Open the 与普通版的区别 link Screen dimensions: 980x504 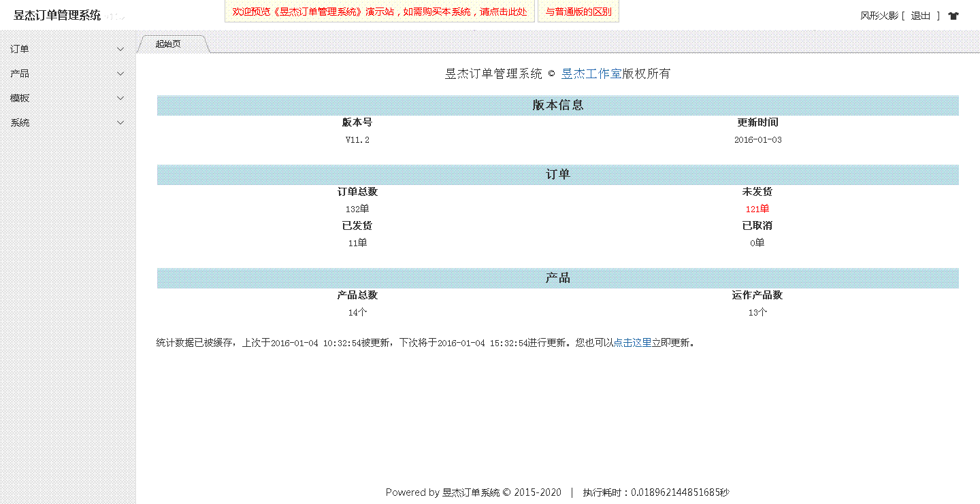tap(578, 12)
